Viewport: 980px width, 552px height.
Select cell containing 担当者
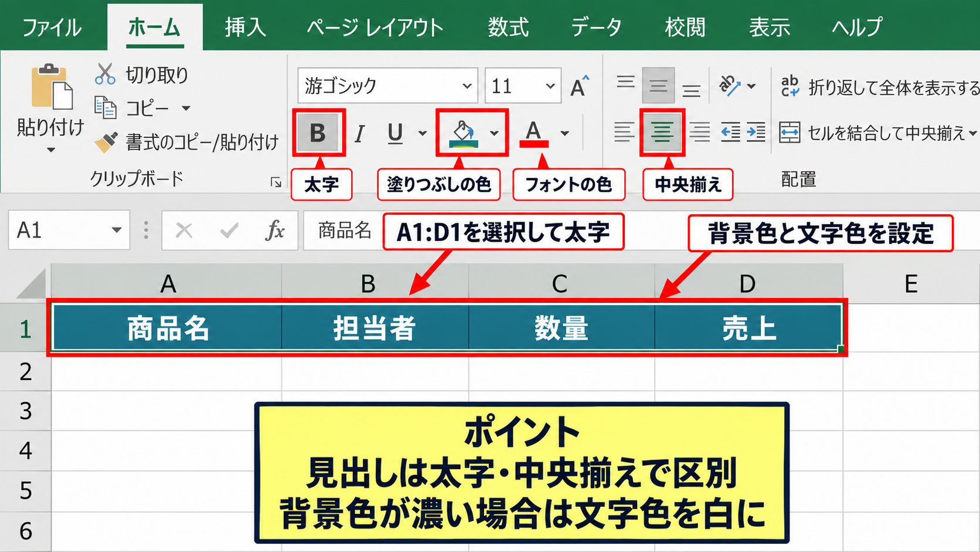[x=375, y=327]
